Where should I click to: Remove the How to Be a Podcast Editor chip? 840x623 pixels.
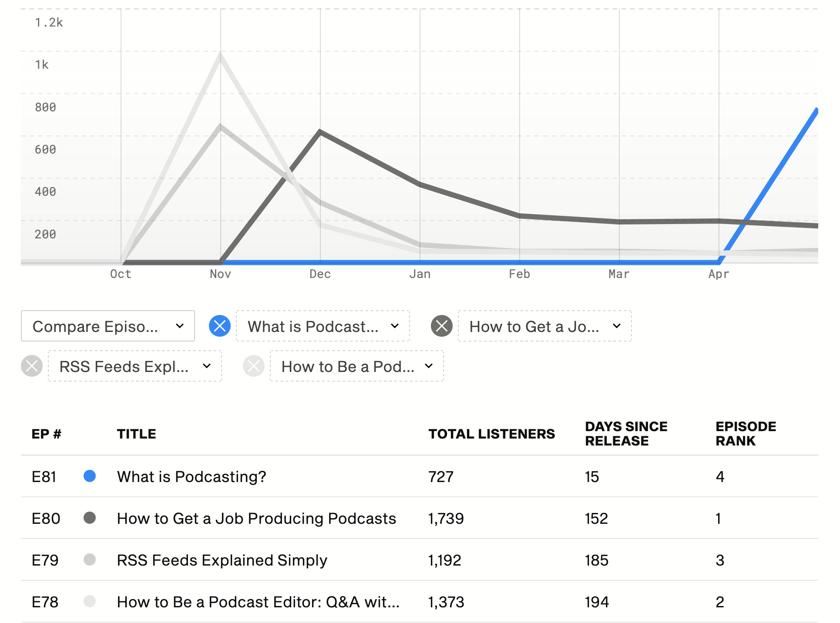tap(254, 366)
